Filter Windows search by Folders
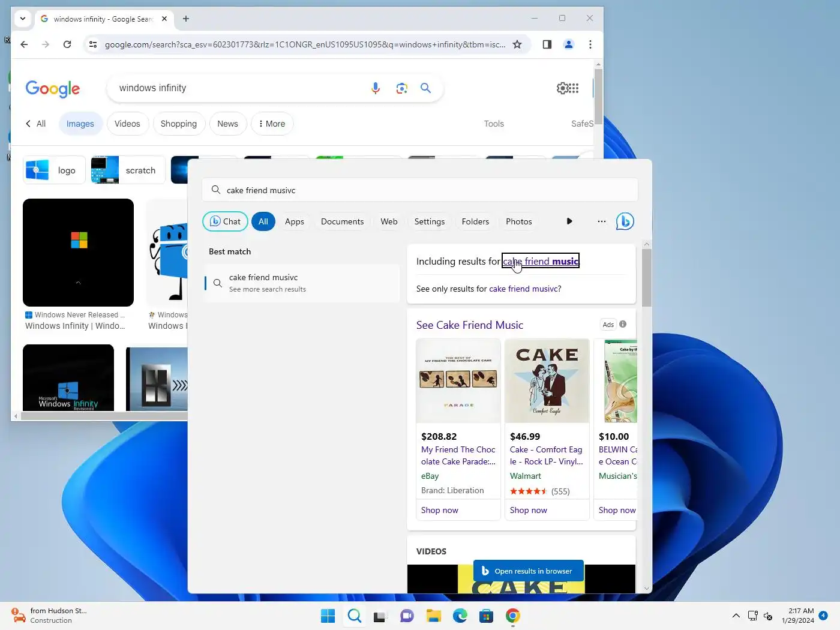This screenshot has height=630, width=840. point(476,221)
